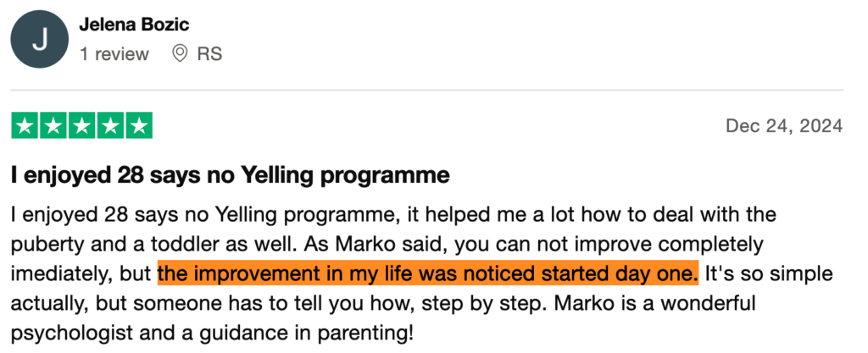Select the fourth green rating star

110,126
